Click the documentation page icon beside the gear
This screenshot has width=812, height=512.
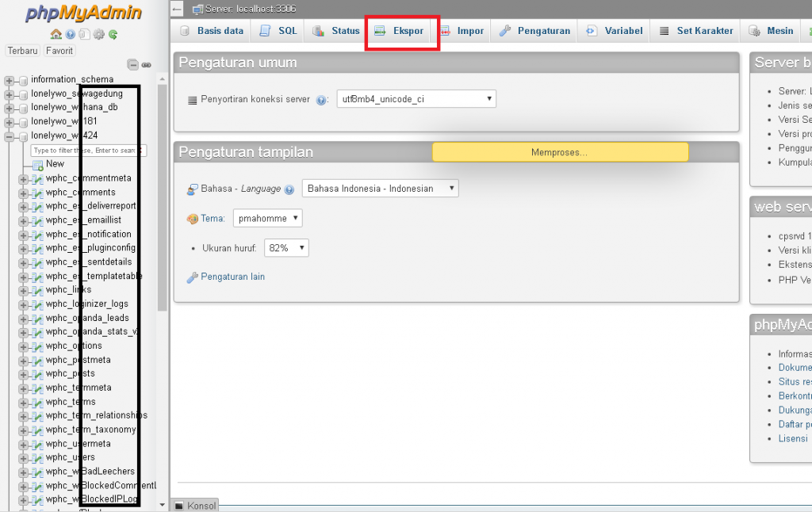tap(84, 34)
